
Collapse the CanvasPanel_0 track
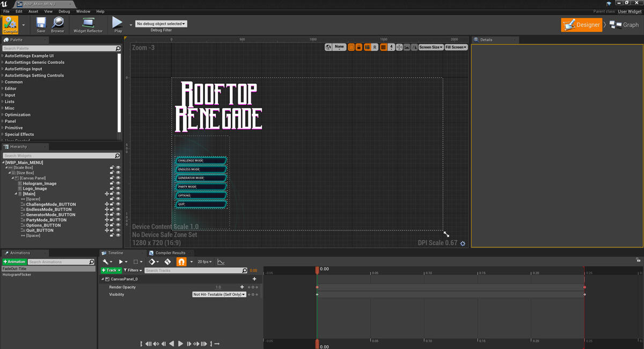point(103,279)
